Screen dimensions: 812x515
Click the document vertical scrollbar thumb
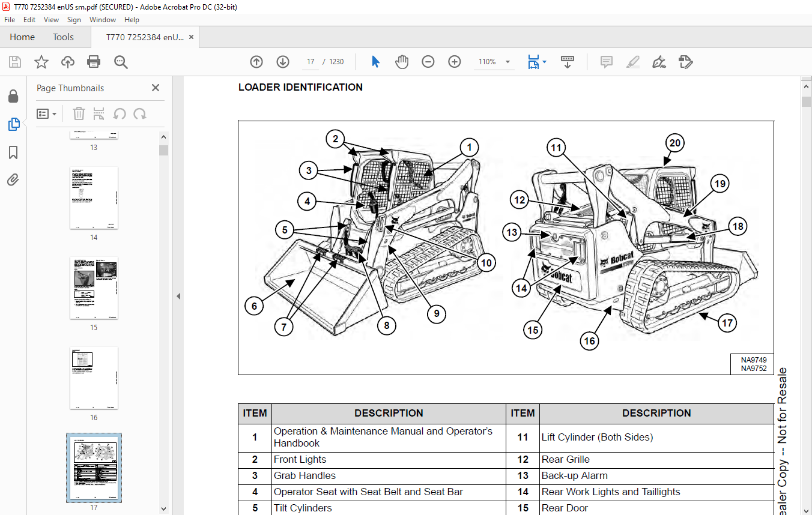[807, 101]
